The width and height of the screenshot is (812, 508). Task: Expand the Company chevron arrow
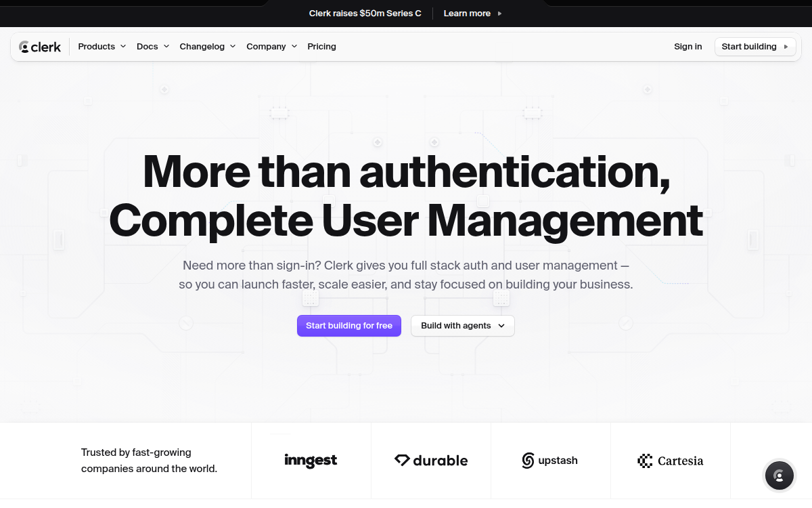coord(294,47)
